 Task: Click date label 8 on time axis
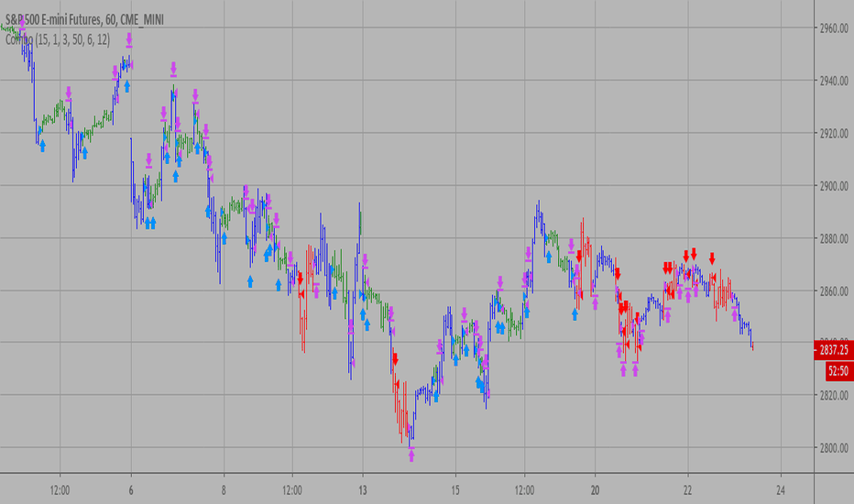224,490
